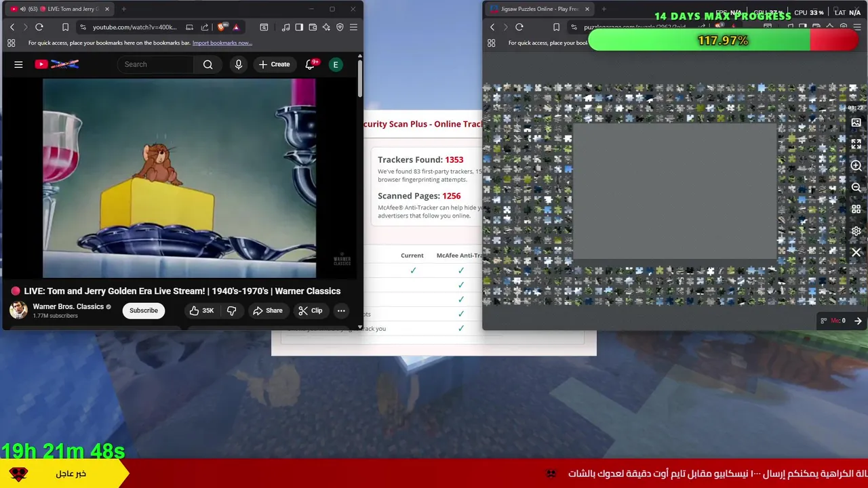
Task: Toggle the sidebar panel icon in YouTube window
Action: (x=299, y=27)
